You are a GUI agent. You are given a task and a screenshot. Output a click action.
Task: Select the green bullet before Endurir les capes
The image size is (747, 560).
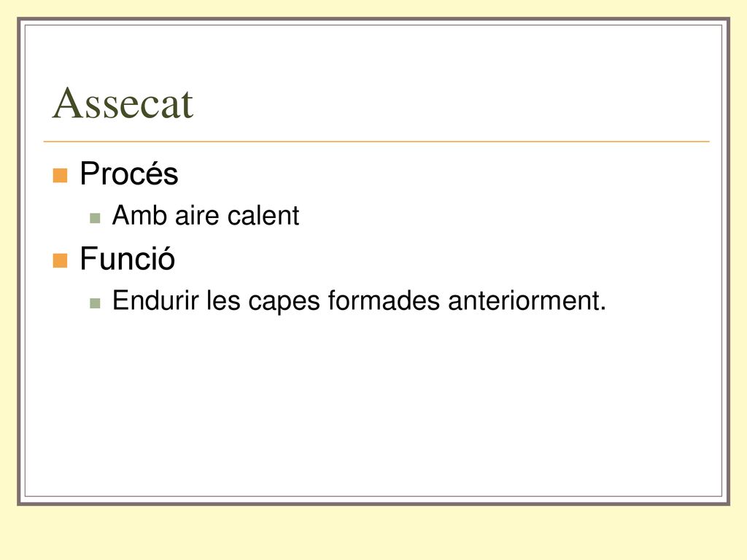tap(95, 303)
